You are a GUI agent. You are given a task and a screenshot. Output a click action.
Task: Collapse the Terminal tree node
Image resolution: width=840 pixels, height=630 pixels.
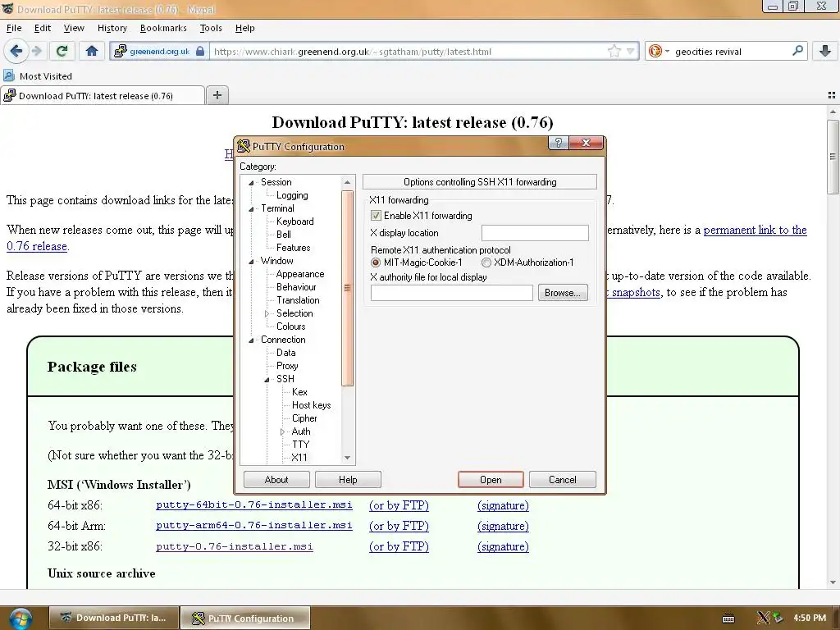(x=251, y=209)
